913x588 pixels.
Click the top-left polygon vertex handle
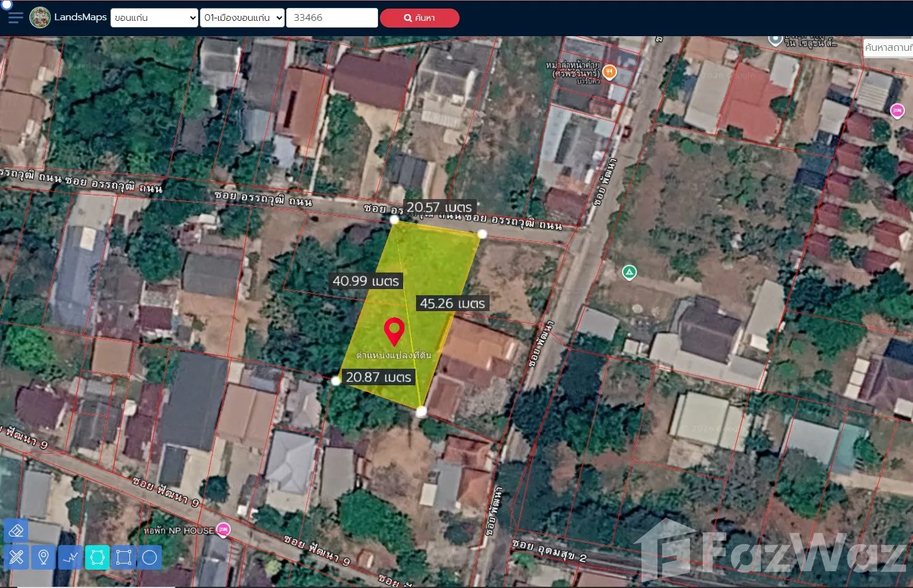pos(394,219)
